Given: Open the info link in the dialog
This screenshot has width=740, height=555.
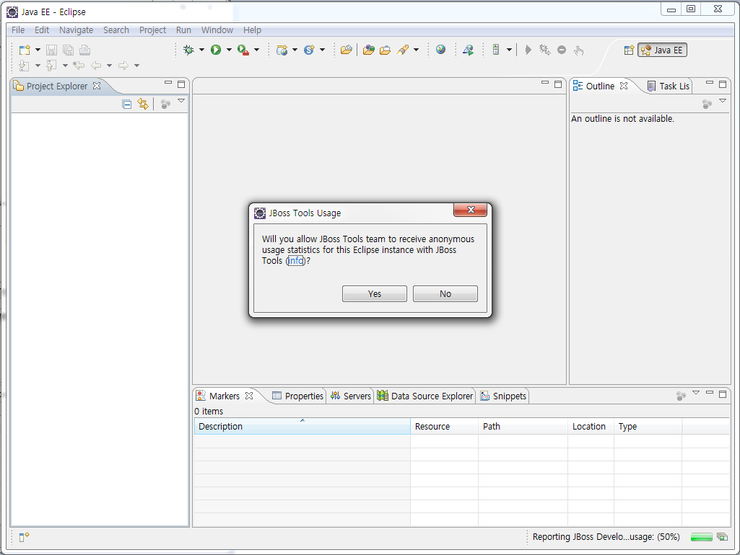Looking at the screenshot, I should click(295, 261).
